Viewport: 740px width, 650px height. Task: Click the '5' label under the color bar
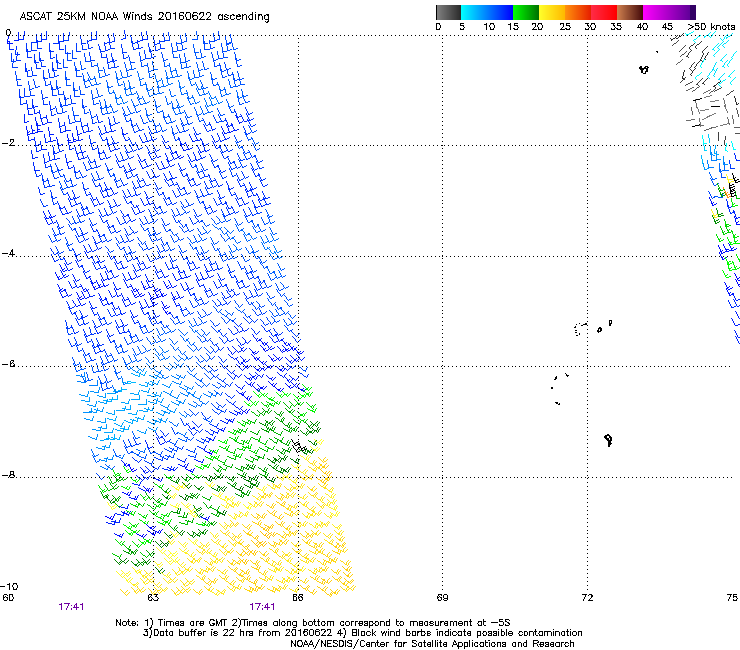click(x=462, y=27)
